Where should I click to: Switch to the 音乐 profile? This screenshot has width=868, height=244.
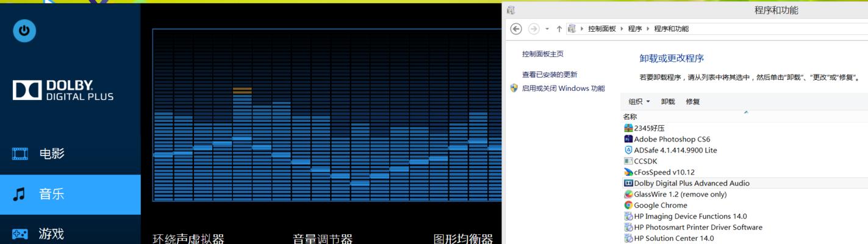[70, 195]
